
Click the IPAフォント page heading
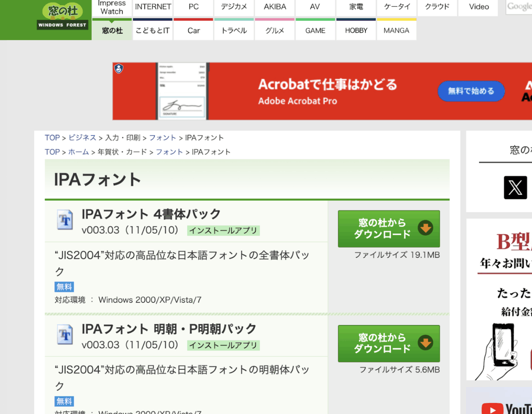tap(97, 179)
